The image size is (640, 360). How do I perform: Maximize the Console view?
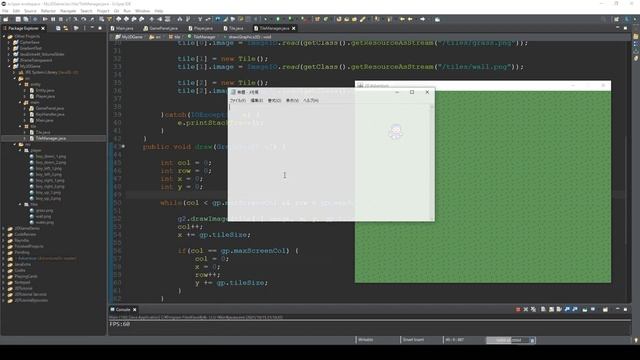click(625, 310)
